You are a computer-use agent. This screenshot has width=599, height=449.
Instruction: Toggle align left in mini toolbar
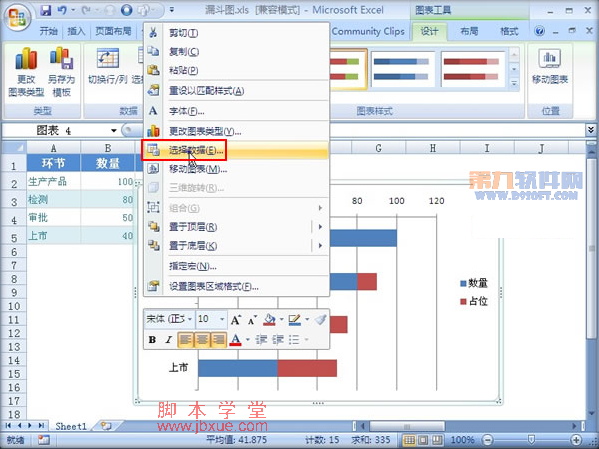pos(185,339)
